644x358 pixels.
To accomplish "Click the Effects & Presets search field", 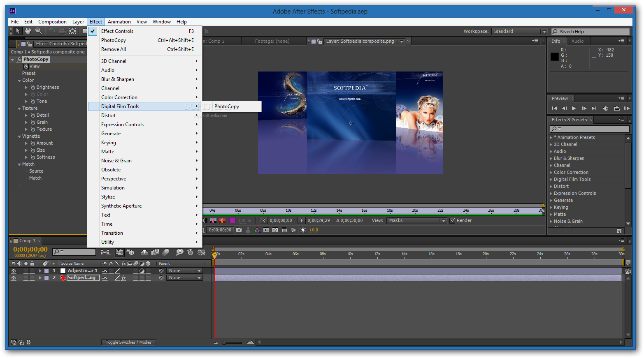I will coord(590,129).
